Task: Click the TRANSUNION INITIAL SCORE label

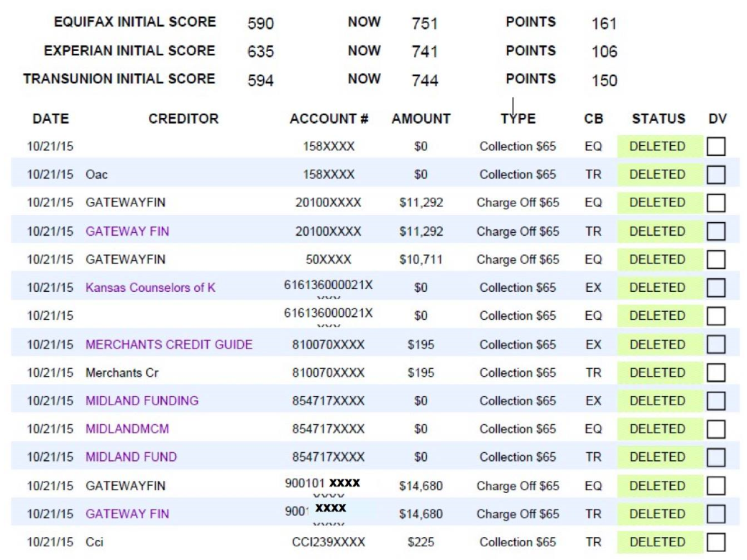Action: point(119,78)
